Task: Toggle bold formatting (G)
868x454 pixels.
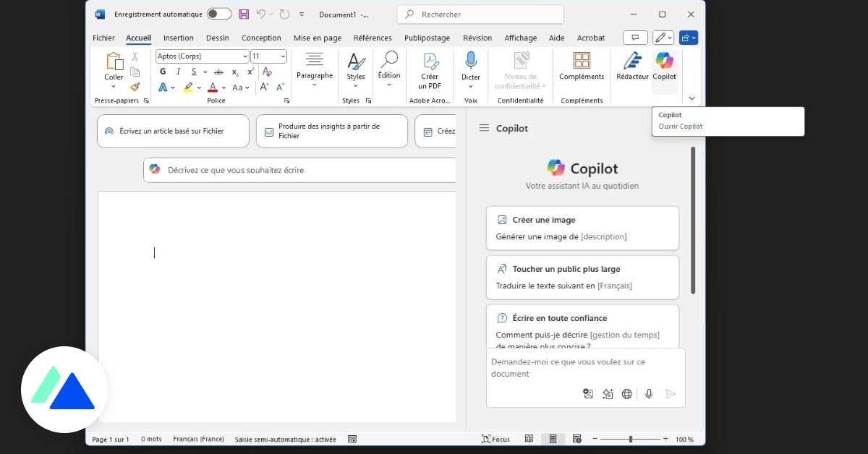Action: [163, 72]
